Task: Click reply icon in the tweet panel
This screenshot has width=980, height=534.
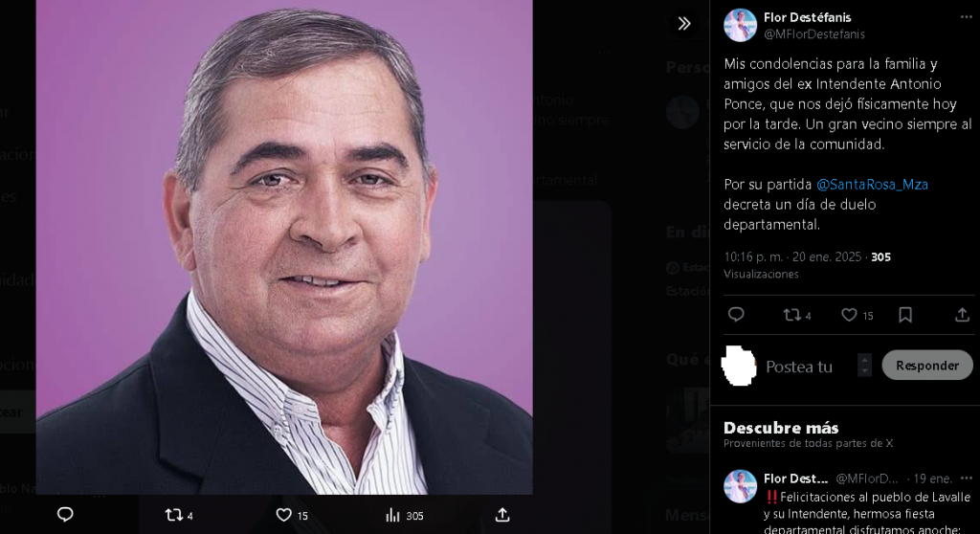Action: pos(736,315)
